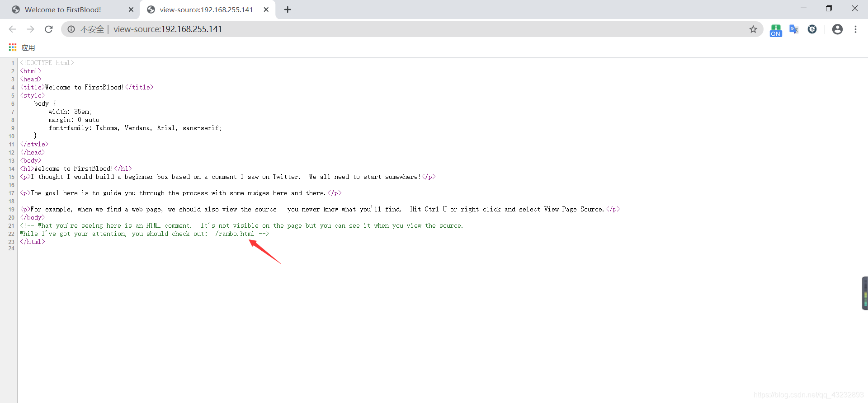Close the Welcome to FirstBlood tab
The image size is (868, 403).
(131, 9)
